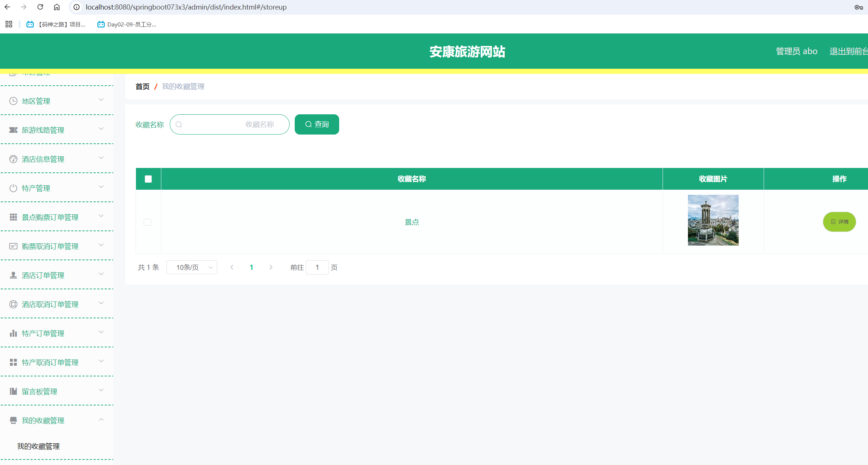
Task: Check the header select-all checkbox
Action: (x=148, y=179)
